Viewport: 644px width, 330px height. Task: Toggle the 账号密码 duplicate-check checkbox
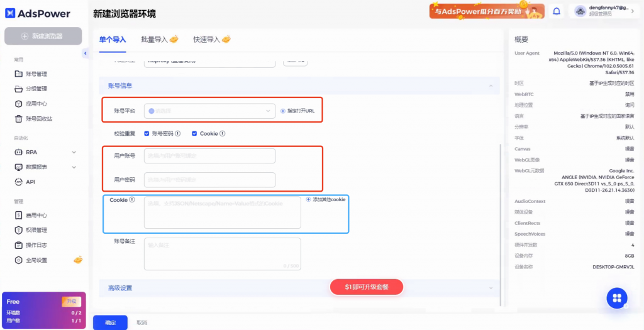pos(147,133)
